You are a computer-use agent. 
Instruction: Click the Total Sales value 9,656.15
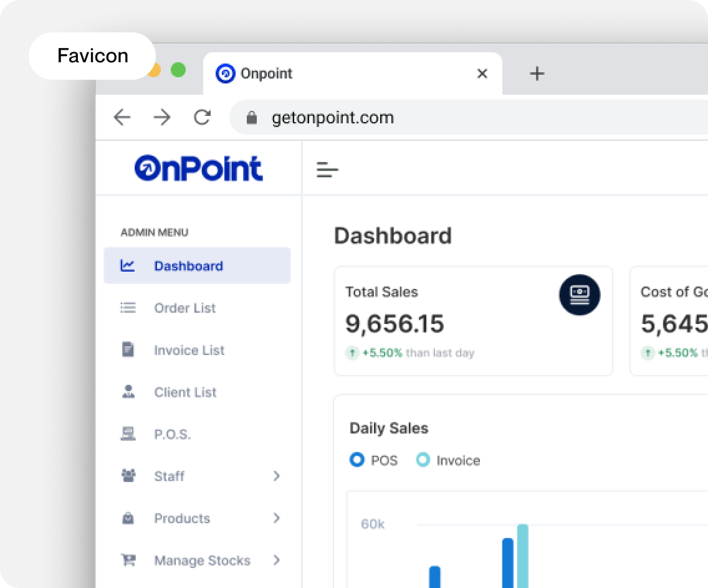point(395,323)
